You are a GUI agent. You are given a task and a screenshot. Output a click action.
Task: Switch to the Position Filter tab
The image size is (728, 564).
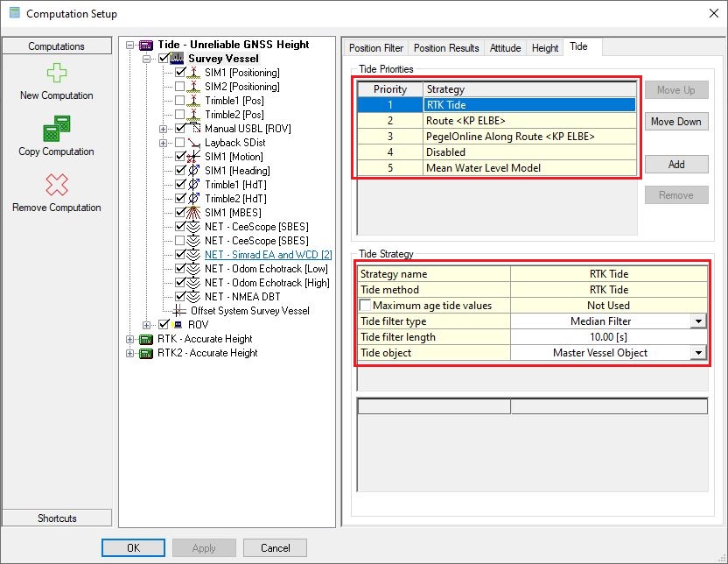coord(376,48)
